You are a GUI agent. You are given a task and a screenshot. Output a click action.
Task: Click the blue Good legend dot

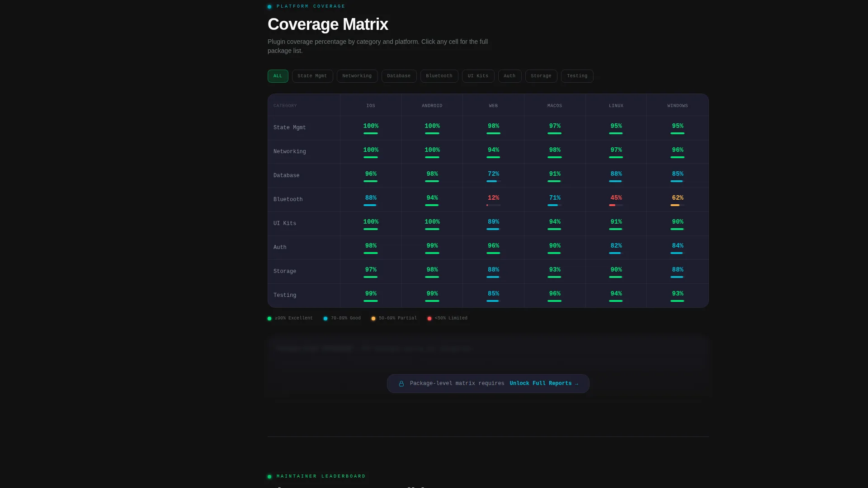(325, 319)
